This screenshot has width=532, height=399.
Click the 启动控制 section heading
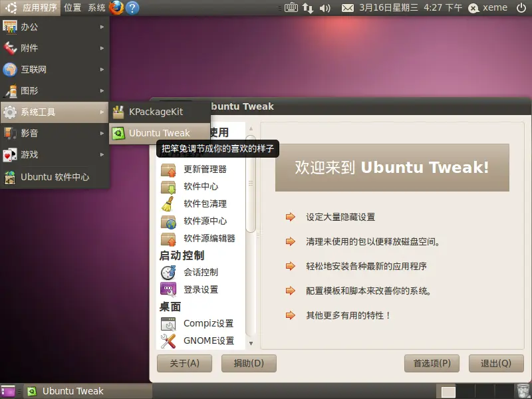pos(182,255)
